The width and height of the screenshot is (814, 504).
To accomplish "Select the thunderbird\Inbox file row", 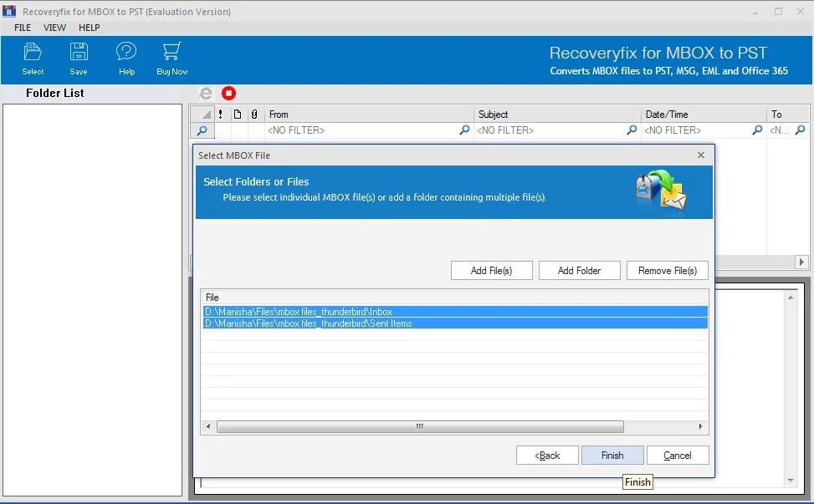I will coord(455,312).
